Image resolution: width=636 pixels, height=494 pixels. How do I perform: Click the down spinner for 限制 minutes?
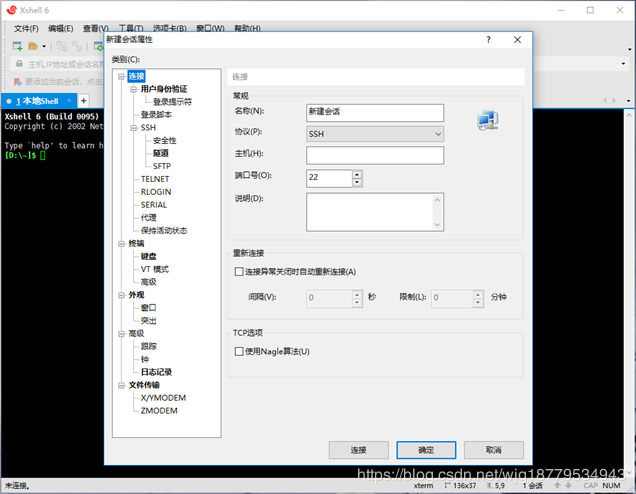click(478, 302)
